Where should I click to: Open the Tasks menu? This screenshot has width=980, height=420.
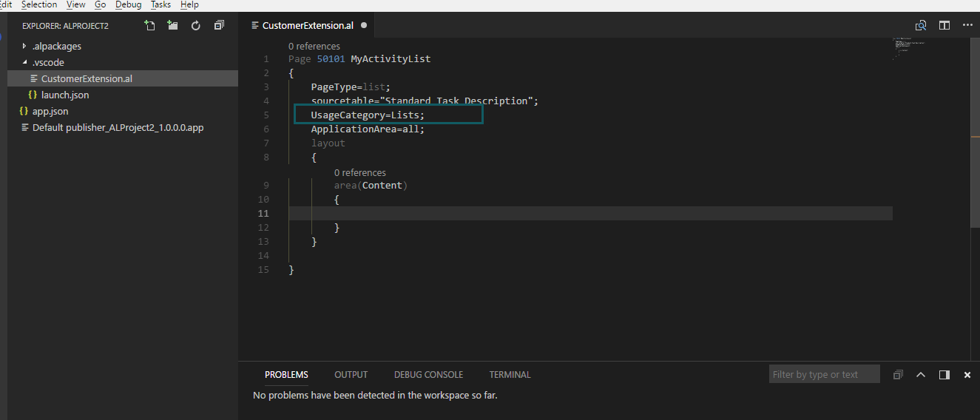[x=160, y=4]
